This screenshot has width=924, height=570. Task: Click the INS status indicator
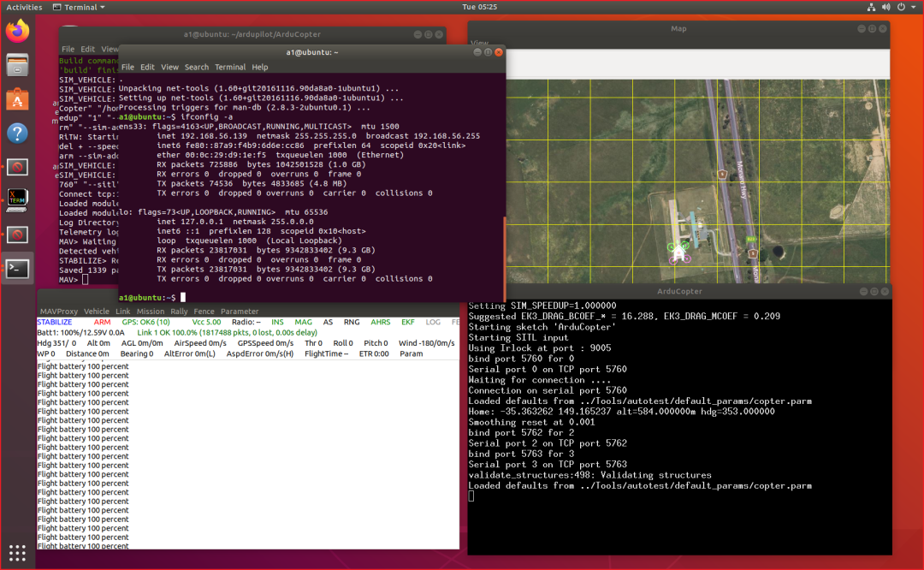(x=277, y=322)
